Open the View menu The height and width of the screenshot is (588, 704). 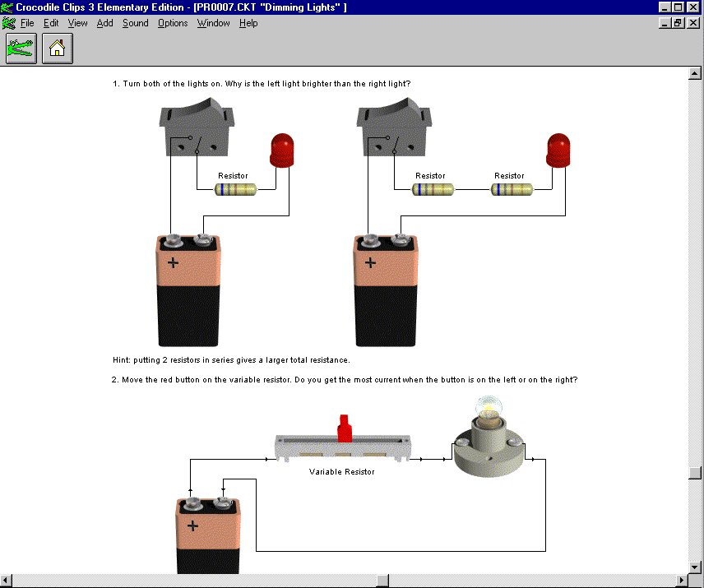tap(77, 23)
